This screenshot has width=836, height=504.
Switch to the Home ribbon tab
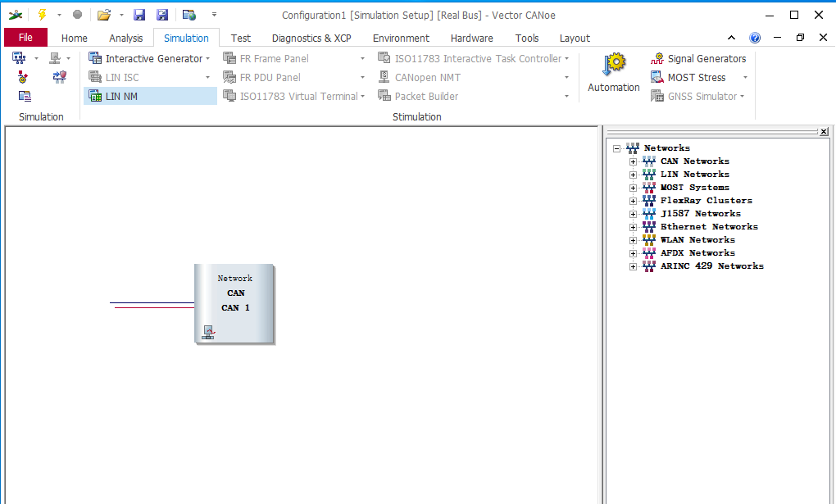74,38
